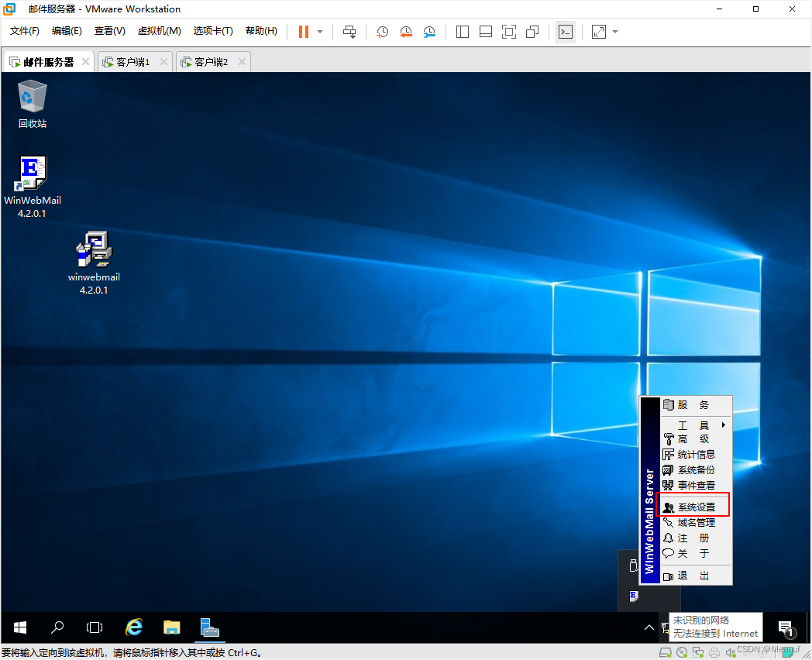This screenshot has width=812, height=660.
Task: Choose 域名管理 menu entry
Action: point(696,523)
